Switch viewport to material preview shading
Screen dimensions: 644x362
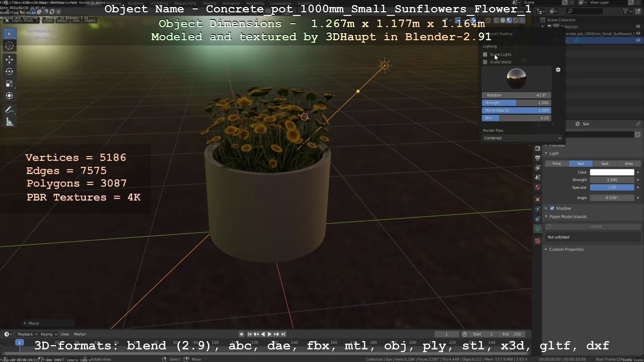coord(509,20)
